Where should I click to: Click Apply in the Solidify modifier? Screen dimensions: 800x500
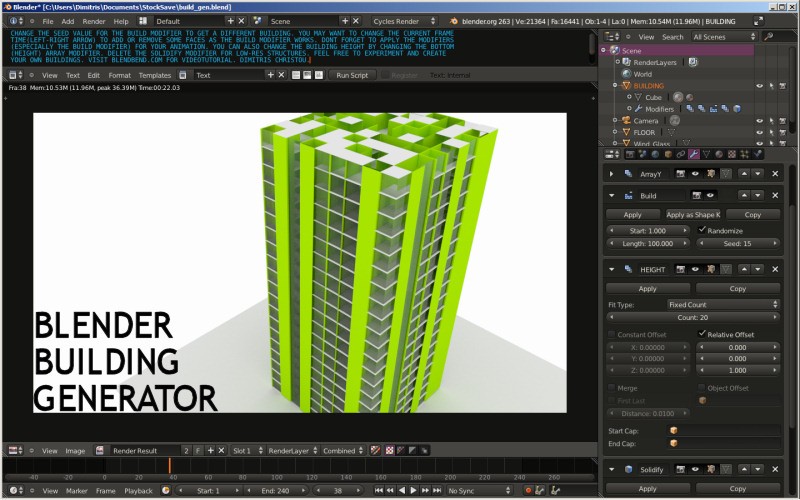point(647,488)
